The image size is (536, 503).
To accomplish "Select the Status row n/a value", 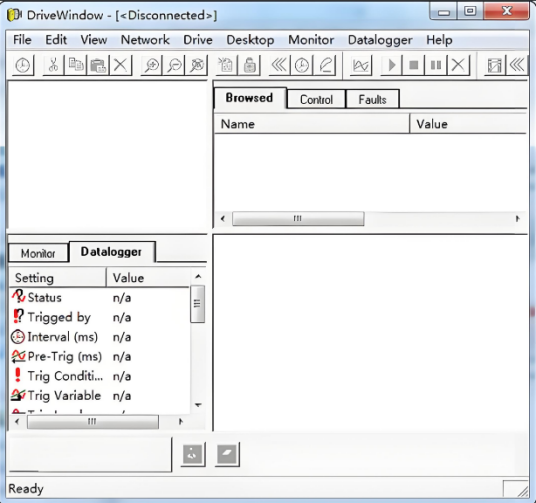I will click(x=122, y=298).
